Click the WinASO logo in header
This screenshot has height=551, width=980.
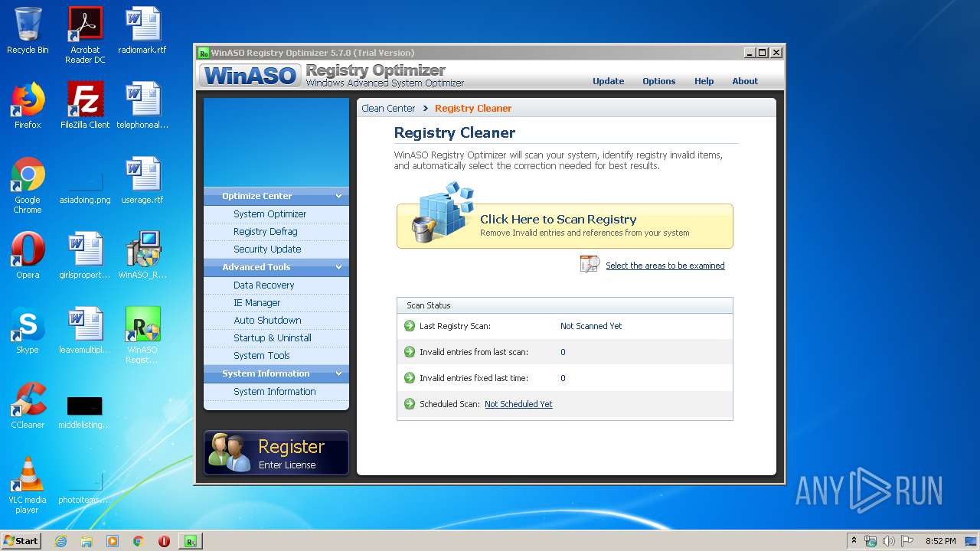point(250,76)
